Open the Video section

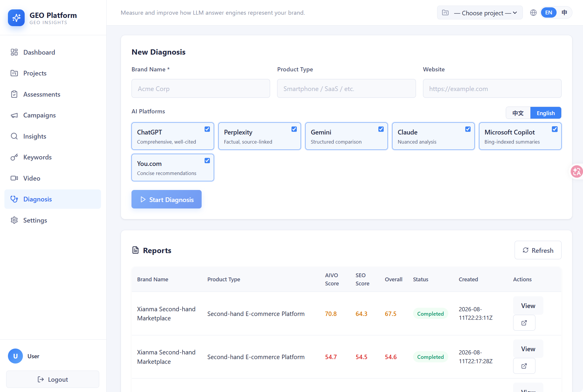click(x=53, y=178)
